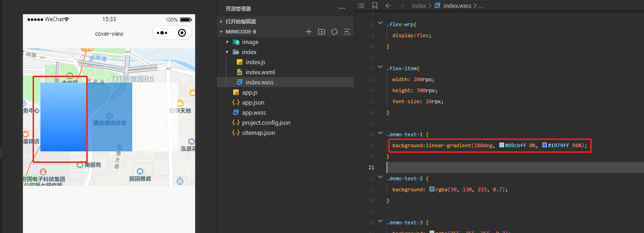
Task: Click the simulator Wi-Fi signal icon
Action: pyautogui.click(x=67, y=19)
